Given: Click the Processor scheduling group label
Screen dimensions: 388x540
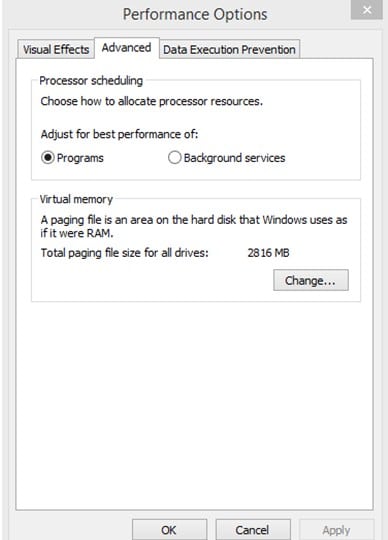Looking at the screenshot, I should (91, 81).
